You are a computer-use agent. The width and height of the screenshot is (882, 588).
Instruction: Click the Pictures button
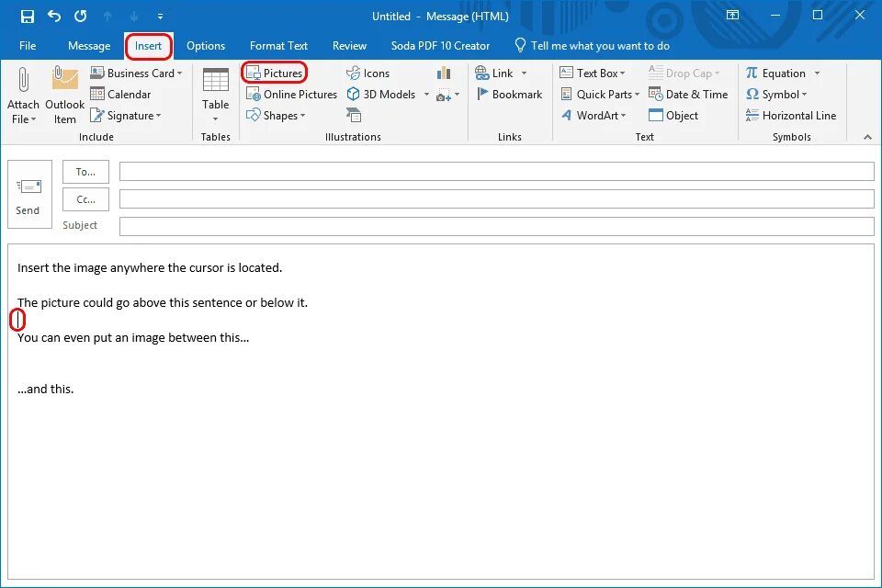pyautogui.click(x=275, y=73)
